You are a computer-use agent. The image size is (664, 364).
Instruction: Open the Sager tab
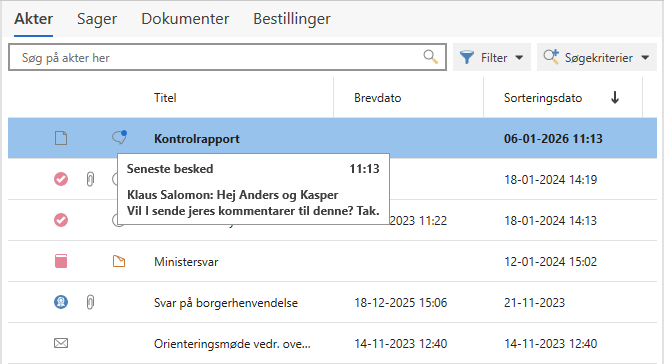click(97, 19)
